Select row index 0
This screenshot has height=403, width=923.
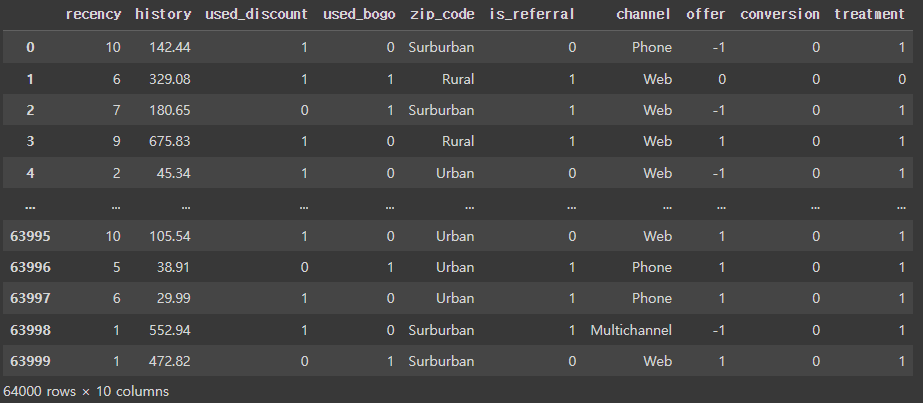point(30,48)
